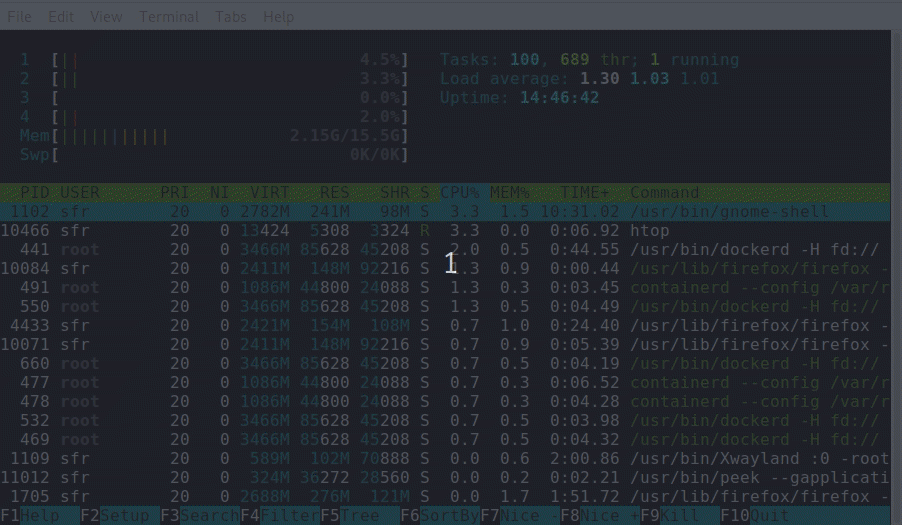
Task: Sort by CPU% column header
Action: pyautogui.click(x=460, y=193)
